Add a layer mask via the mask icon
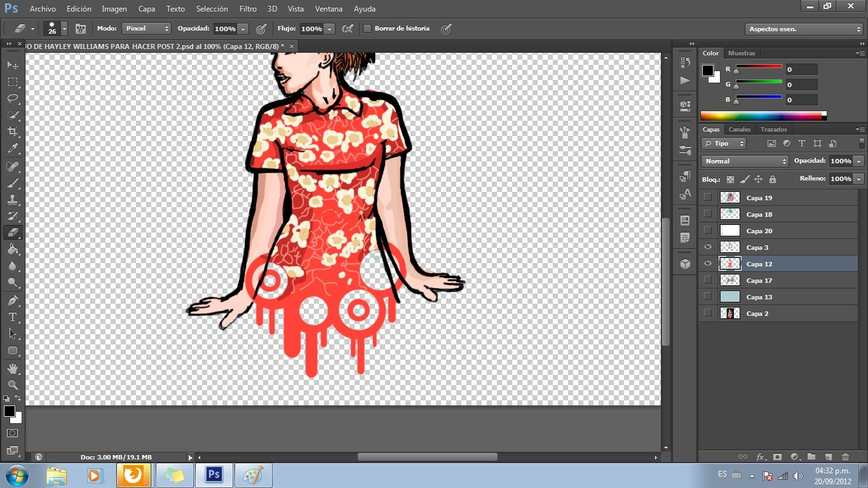 [x=777, y=456]
